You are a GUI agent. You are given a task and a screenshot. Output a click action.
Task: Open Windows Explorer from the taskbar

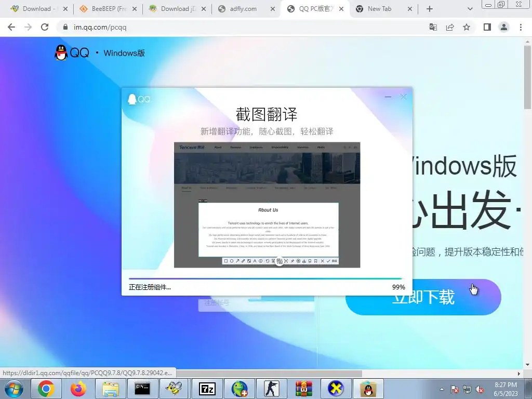(111, 389)
